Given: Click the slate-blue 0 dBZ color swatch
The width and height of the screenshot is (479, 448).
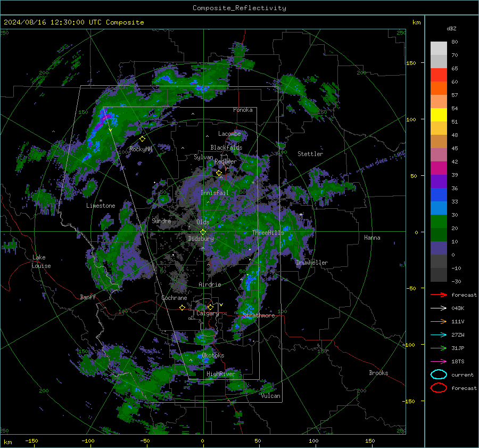Looking at the screenshot, I should coord(439,248).
